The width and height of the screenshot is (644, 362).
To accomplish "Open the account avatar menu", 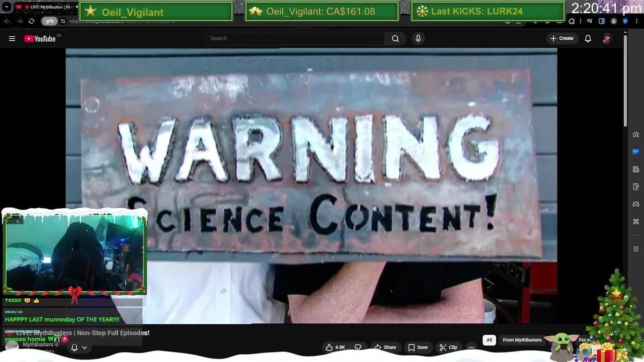I will pos(607,38).
